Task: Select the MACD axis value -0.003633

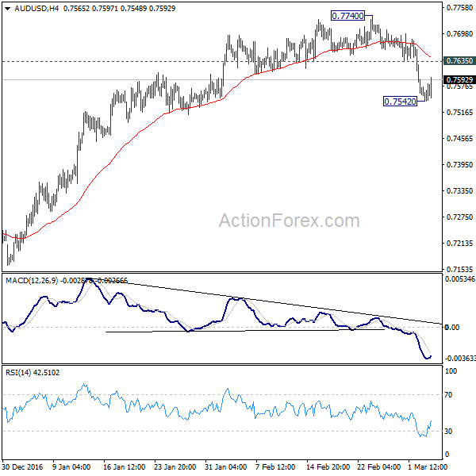Action: (460, 359)
